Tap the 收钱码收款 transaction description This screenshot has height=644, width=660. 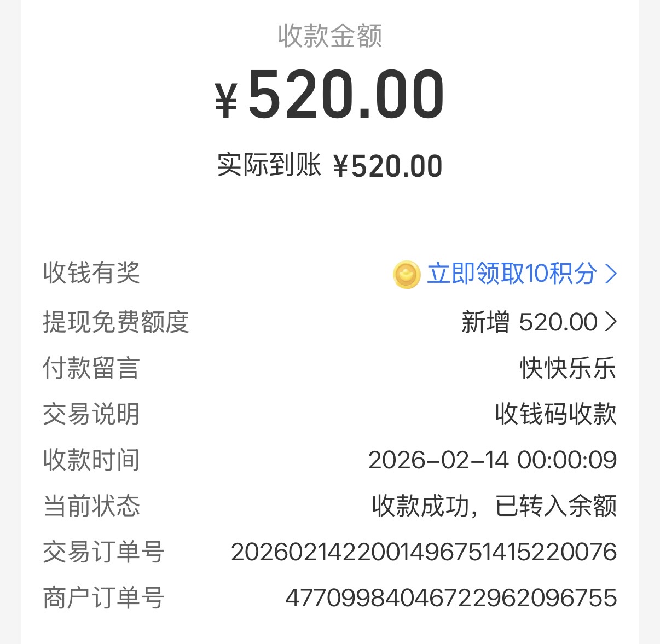pyautogui.click(x=555, y=414)
